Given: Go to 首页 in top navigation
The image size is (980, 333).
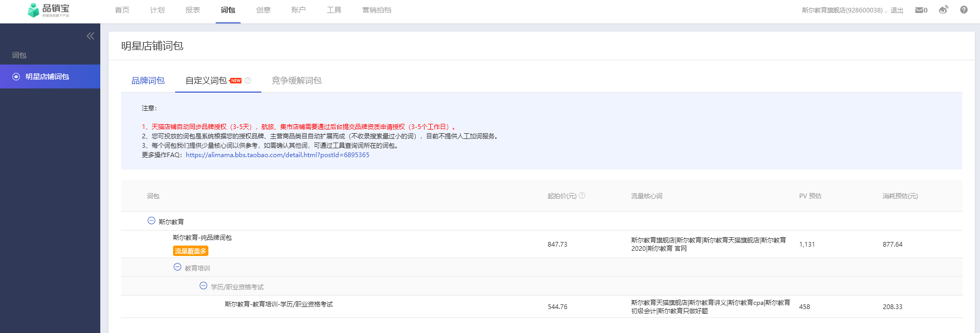Looking at the screenshot, I should (x=122, y=10).
